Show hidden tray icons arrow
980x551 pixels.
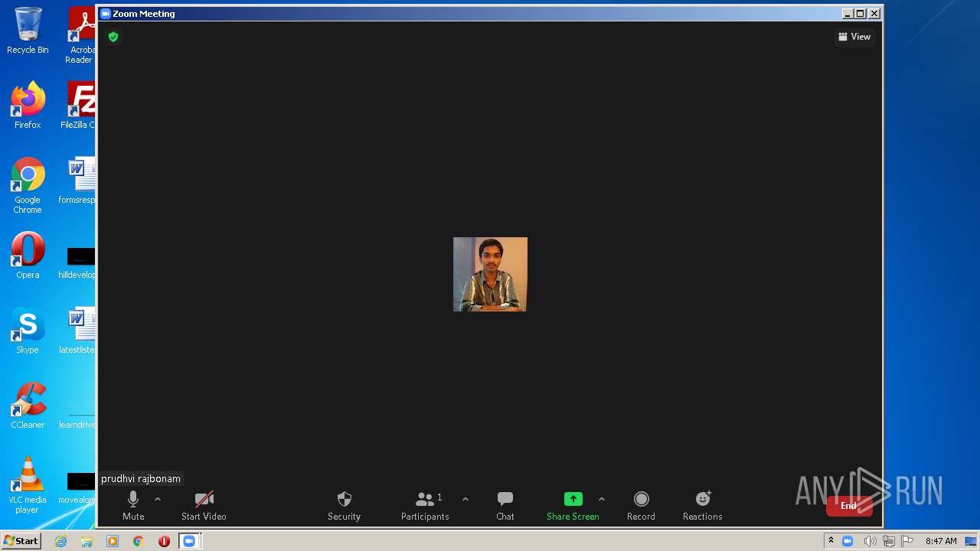(x=831, y=541)
